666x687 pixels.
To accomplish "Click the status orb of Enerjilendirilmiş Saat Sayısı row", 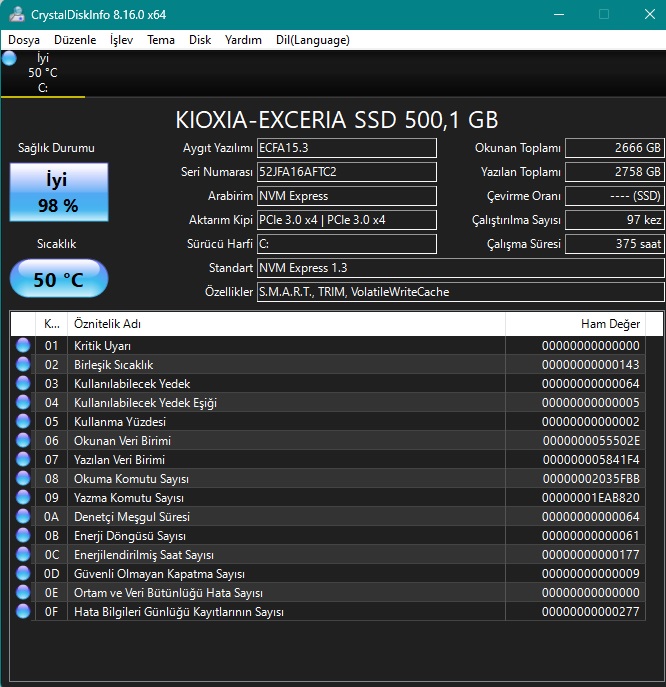I will (23, 554).
